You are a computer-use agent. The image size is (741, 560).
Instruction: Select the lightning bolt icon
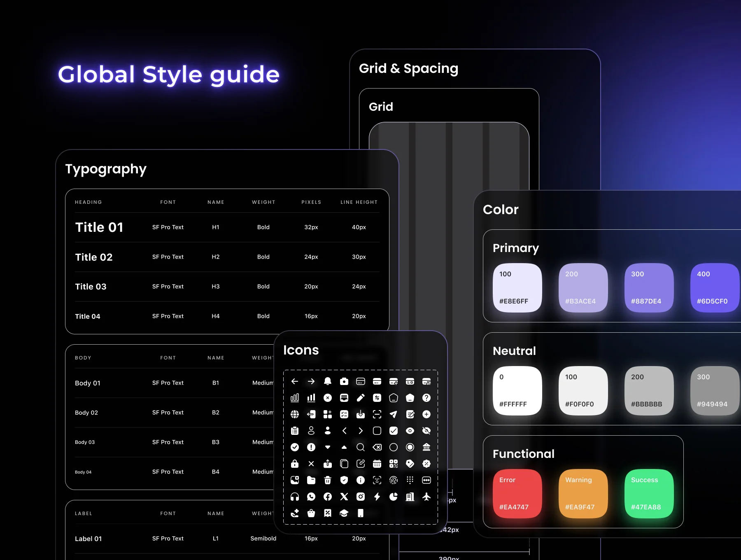tap(377, 497)
